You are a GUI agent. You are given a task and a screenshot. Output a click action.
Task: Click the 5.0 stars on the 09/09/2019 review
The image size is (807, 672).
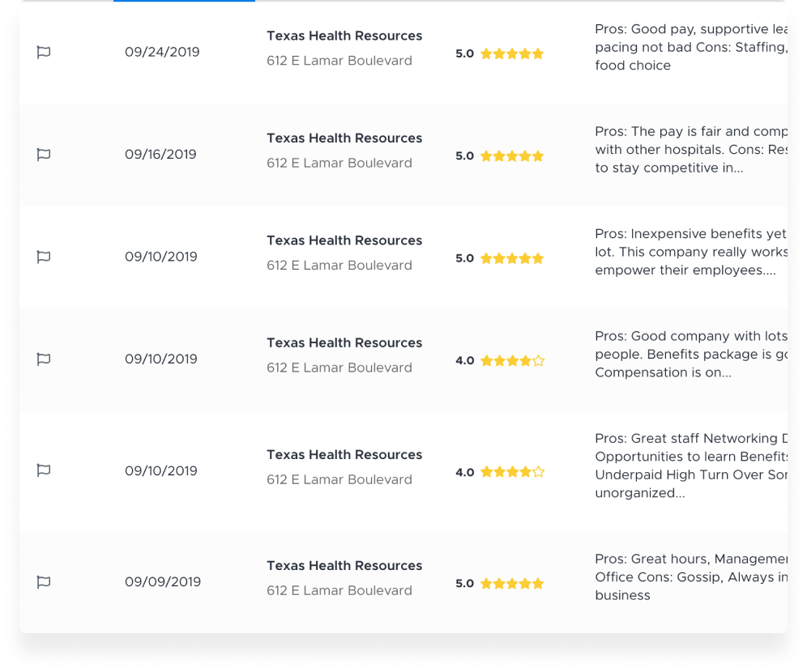[x=512, y=584]
